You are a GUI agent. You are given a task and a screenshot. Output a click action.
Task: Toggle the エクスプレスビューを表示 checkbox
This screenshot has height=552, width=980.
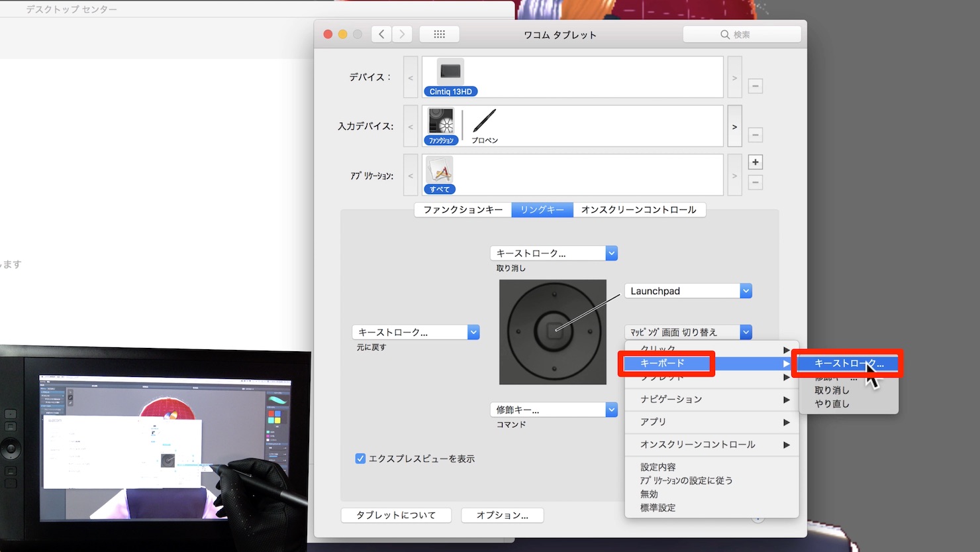click(x=360, y=459)
